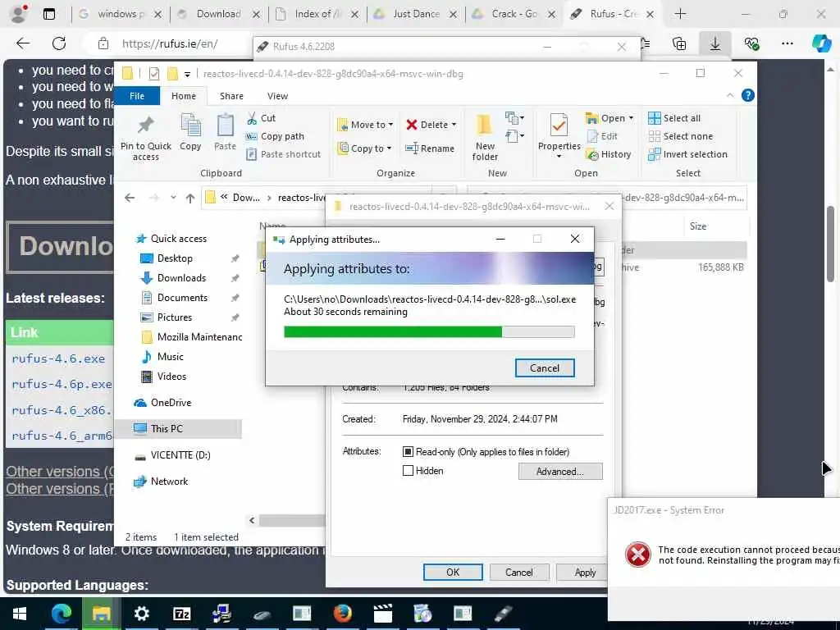The image size is (840, 630).
Task: Click Explorer back navigation arrow
Action: [x=130, y=198]
